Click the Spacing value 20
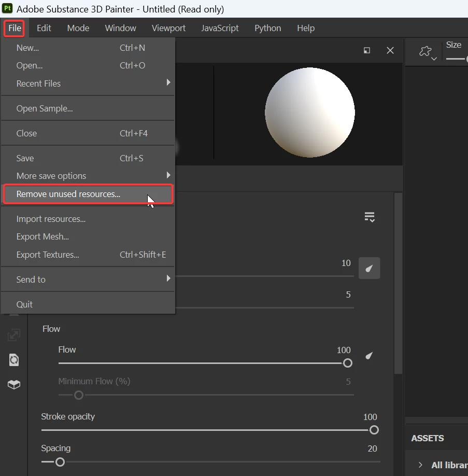The image size is (468, 476). (x=373, y=449)
